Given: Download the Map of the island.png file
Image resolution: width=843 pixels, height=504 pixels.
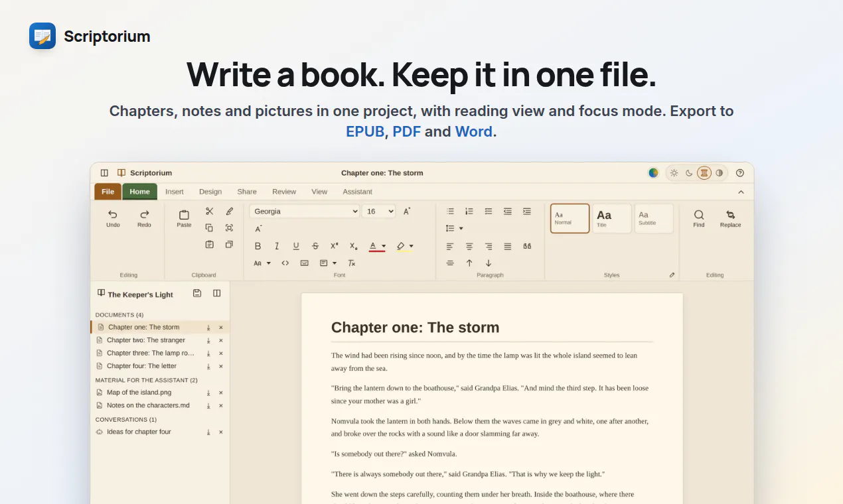Looking at the screenshot, I should 208,393.
